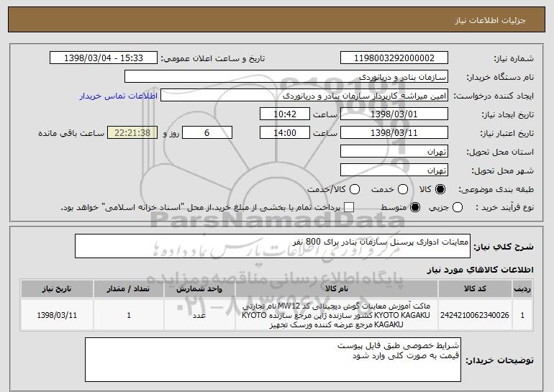Click the شرح کلی نیاز text area
Screen dimensions: 554x392
[x=273, y=246]
